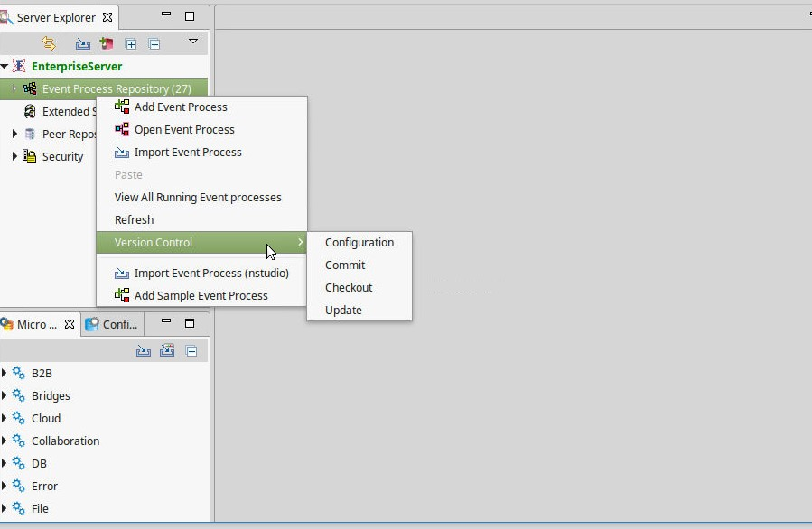Click the add server icon in Server Explorer toolbar
Viewport: 812px width, 529px height.
click(107, 44)
